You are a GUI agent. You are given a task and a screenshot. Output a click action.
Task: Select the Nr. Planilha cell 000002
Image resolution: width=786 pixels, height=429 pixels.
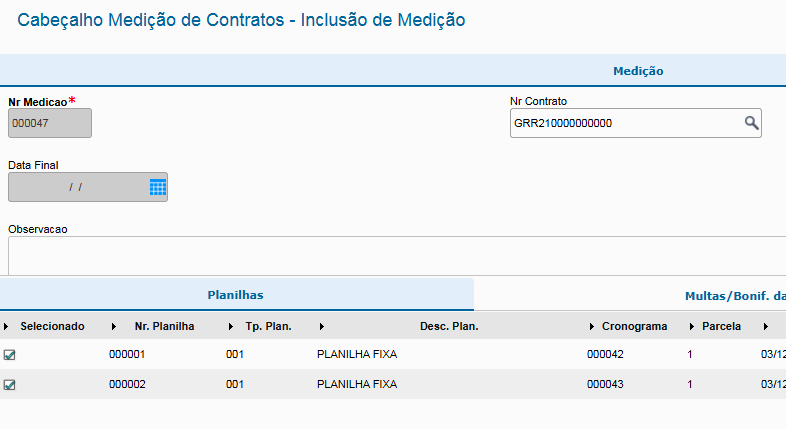pos(128,385)
